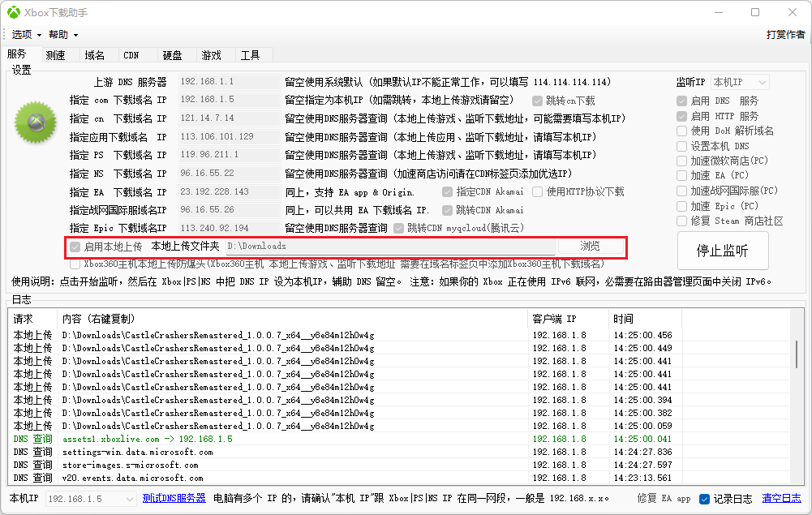Click the 停止监听 button
The height and width of the screenshot is (515, 812).
pos(723,251)
